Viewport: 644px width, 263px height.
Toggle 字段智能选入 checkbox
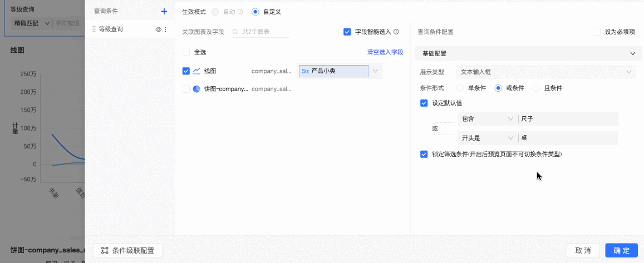(x=347, y=32)
